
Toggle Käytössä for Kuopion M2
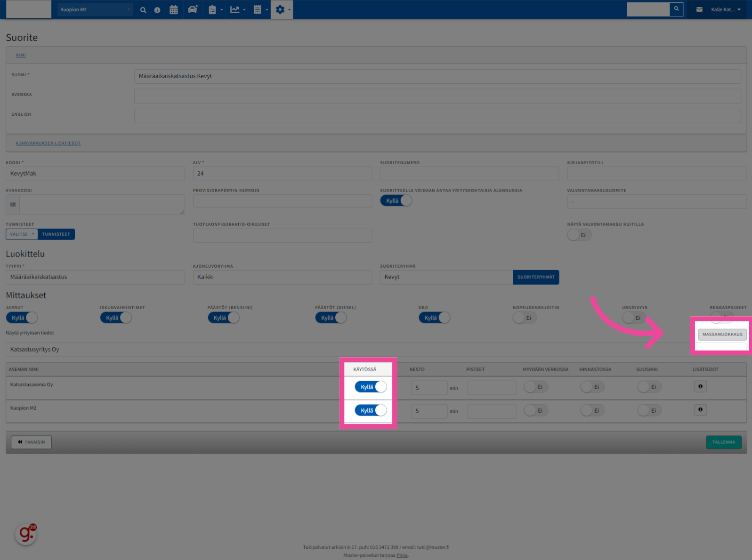371,410
